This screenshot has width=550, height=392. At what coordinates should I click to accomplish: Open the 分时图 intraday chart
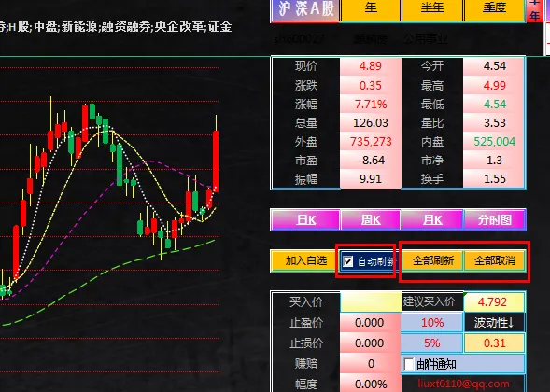(495, 220)
